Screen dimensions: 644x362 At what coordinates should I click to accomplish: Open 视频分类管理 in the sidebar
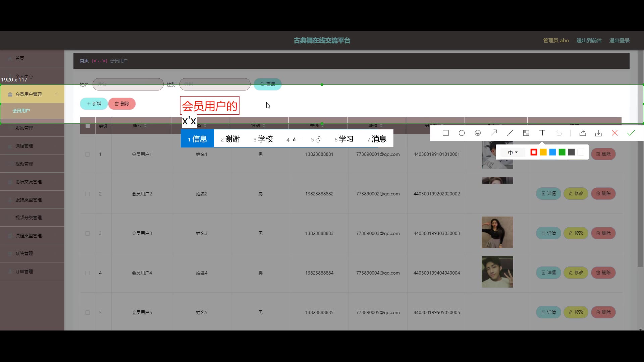[x=32, y=218]
